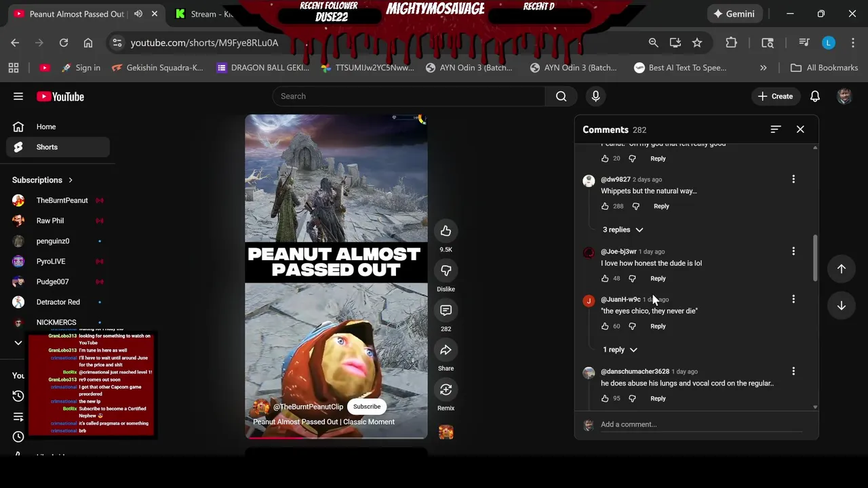
Task: Open options menu for @danschumacher3628 comment
Action: click(x=793, y=371)
